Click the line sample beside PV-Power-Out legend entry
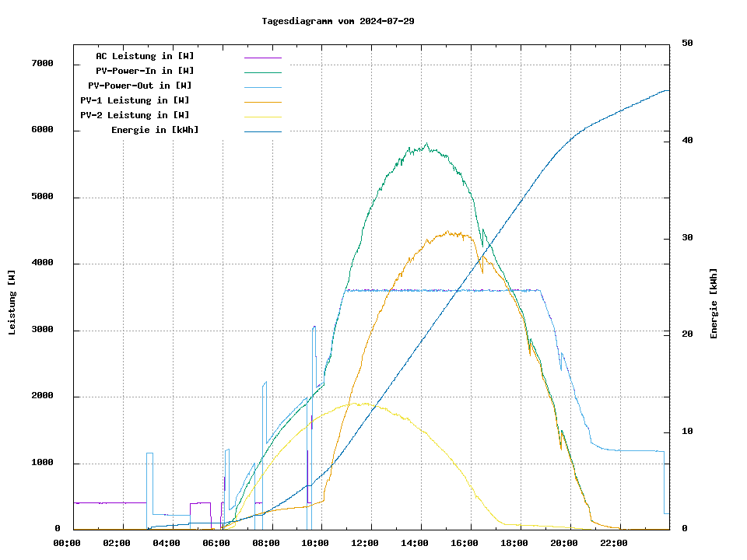The width and height of the screenshot is (747, 560). [x=262, y=87]
